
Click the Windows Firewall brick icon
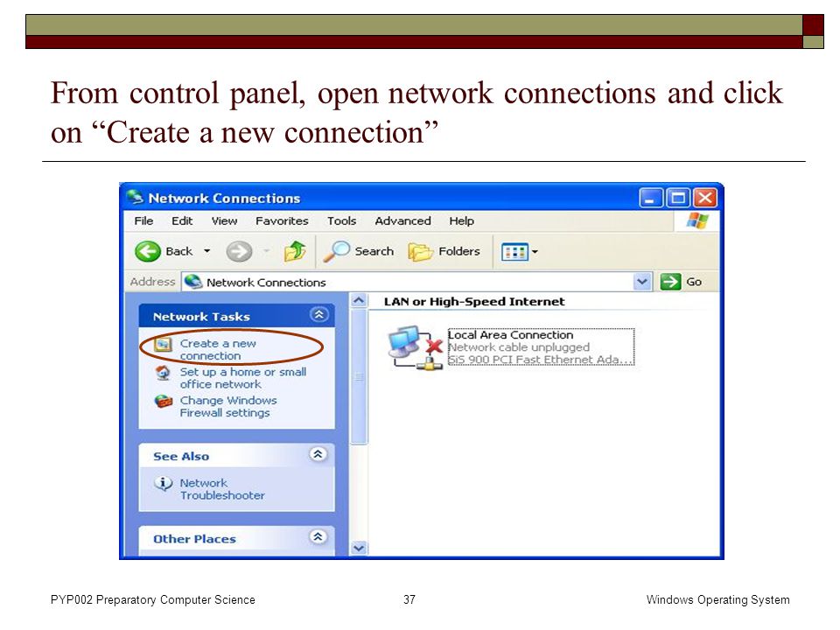click(x=164, y=401)
